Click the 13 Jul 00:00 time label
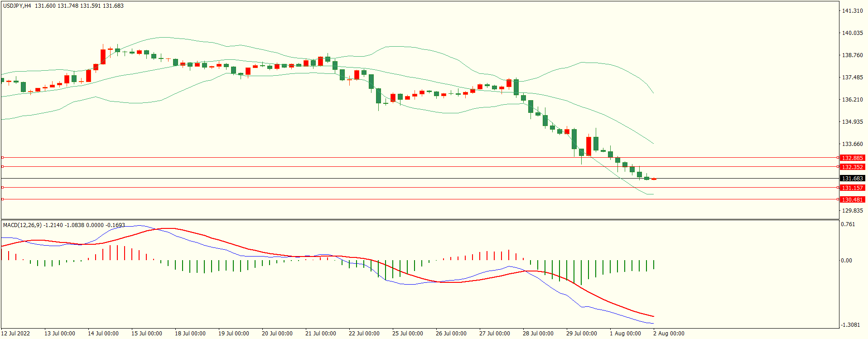 click(x=60, y=334)
